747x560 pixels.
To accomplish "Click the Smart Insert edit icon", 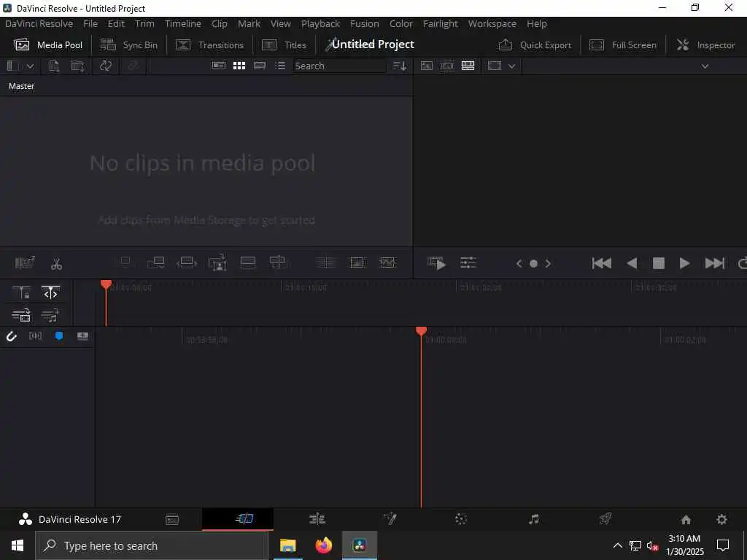I will 125,262.
